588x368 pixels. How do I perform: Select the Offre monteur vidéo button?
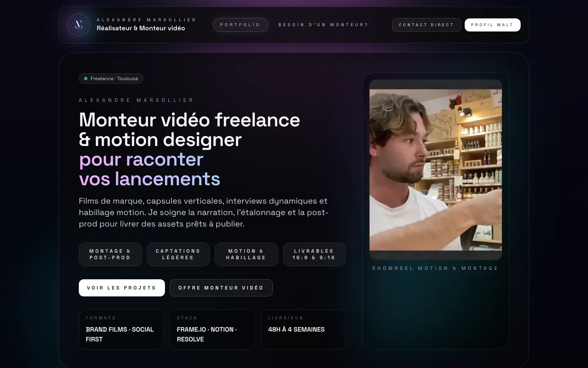point(221,288)
